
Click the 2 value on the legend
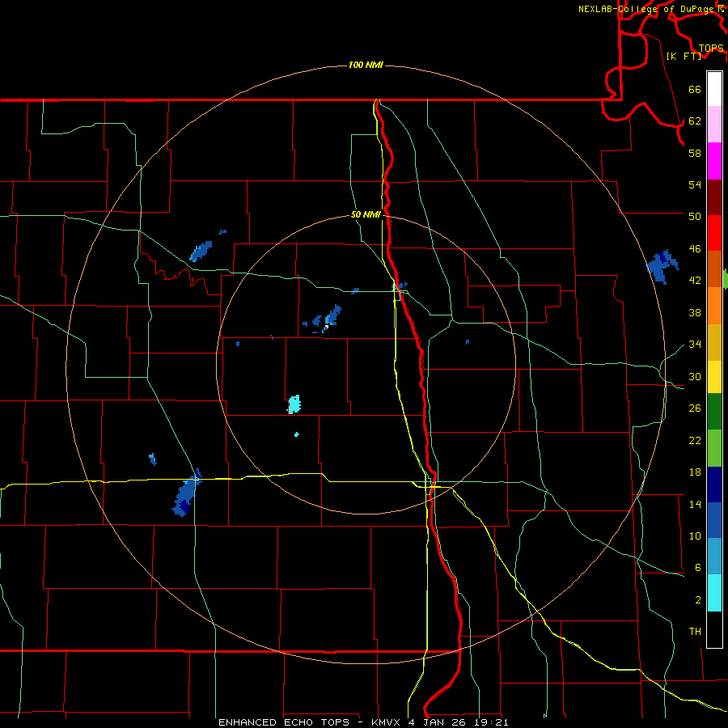698,600
